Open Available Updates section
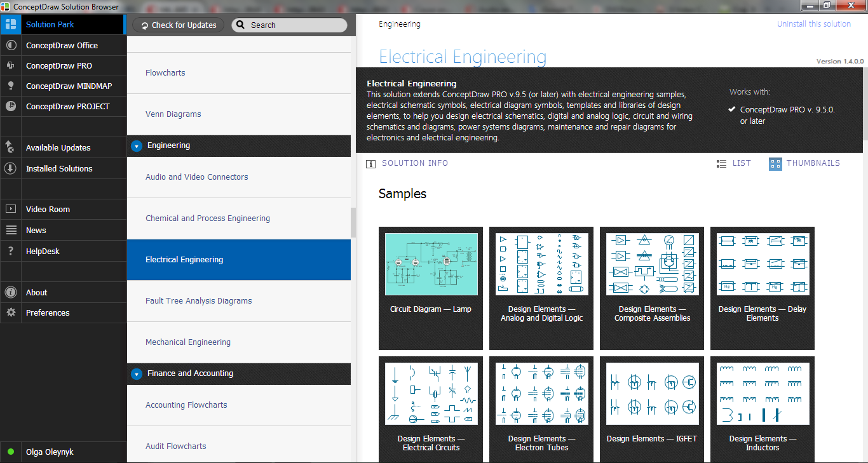868x463 pixels. tap(58, 148)
